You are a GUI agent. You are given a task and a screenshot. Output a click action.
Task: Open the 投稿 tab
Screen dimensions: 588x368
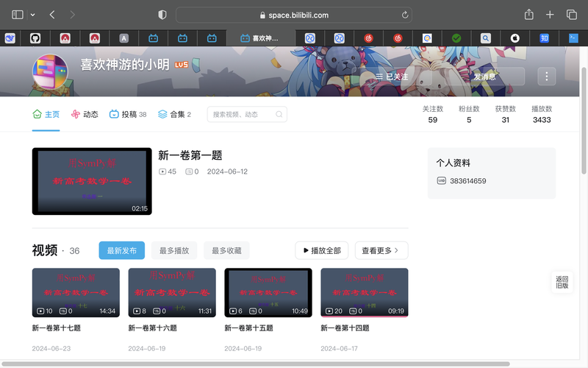tap(128, 114)
